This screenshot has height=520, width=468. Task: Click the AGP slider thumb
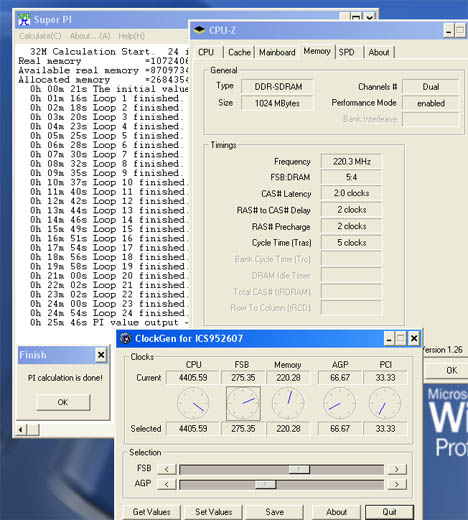tap(265, 484)
